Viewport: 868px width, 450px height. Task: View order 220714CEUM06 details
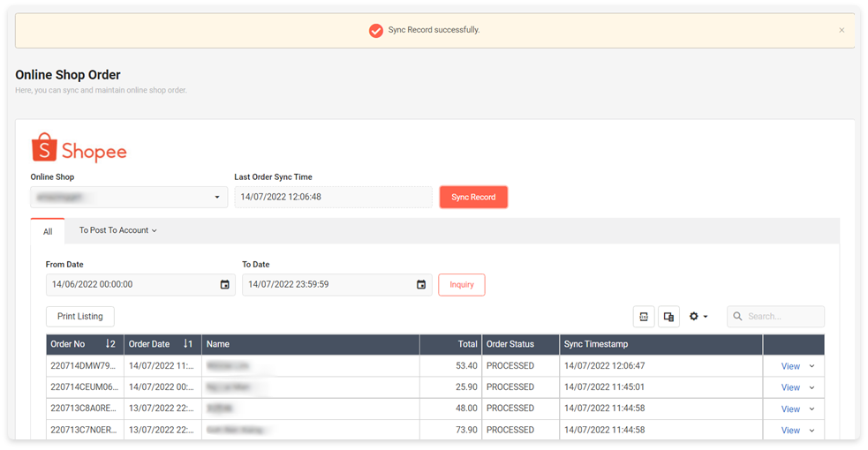tap(790, 387)
